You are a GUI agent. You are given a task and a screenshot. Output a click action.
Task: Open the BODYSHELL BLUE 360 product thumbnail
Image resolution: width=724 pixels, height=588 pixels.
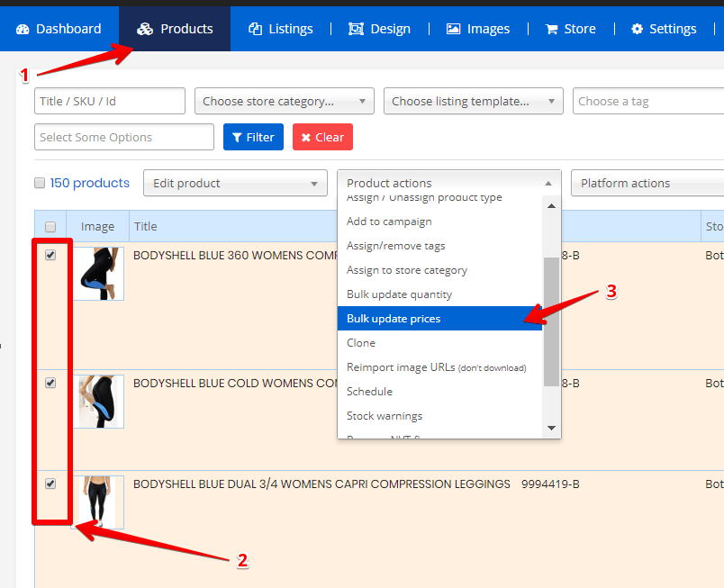pyautogui.click(x=99, y=274)
